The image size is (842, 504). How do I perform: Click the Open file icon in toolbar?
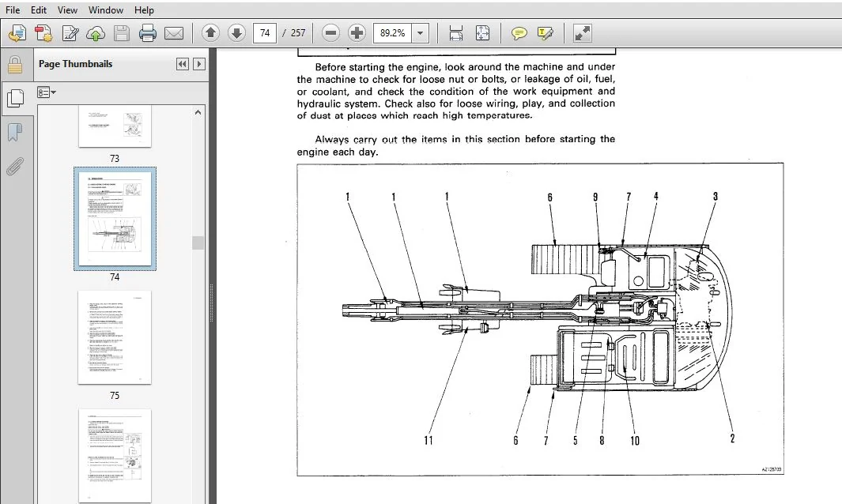point(17,33)
